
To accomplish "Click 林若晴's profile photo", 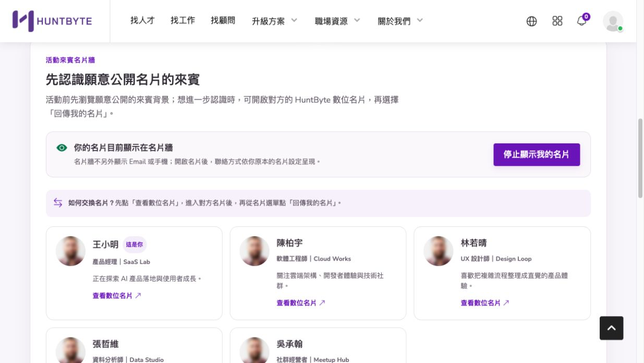I will point(439,251).
